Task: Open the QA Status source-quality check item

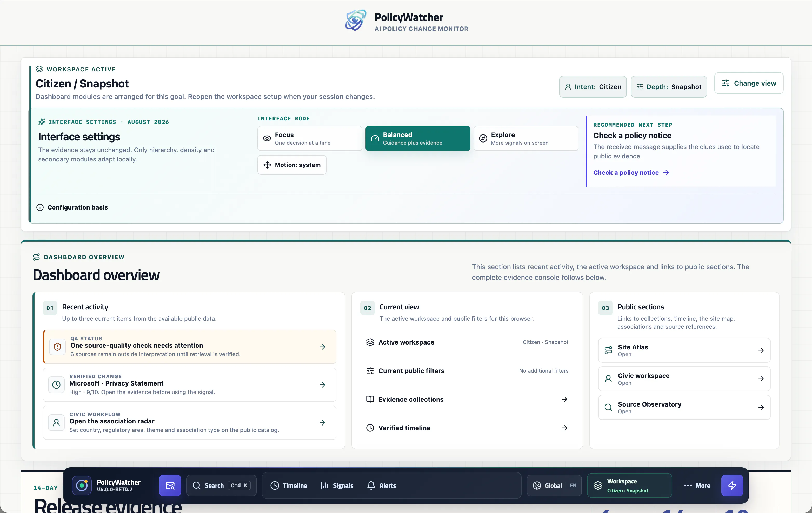Action: click(x=190, y=347)
